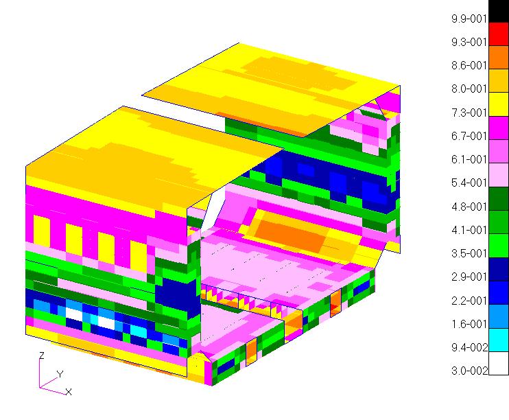509x420 pixels.
Task: Select the yellow legend band below 8.0-001
Action: [x=499, y=101]
